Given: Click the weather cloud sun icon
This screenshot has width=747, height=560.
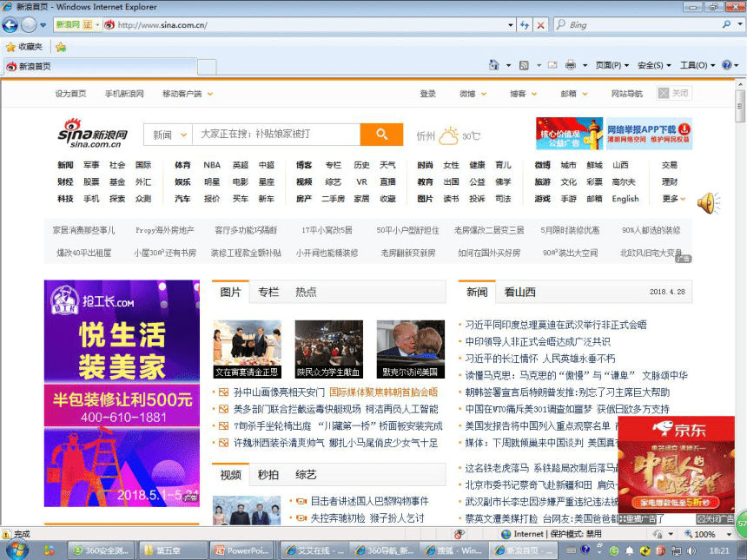Looking at the screenshot, I should tap(448, 135).
